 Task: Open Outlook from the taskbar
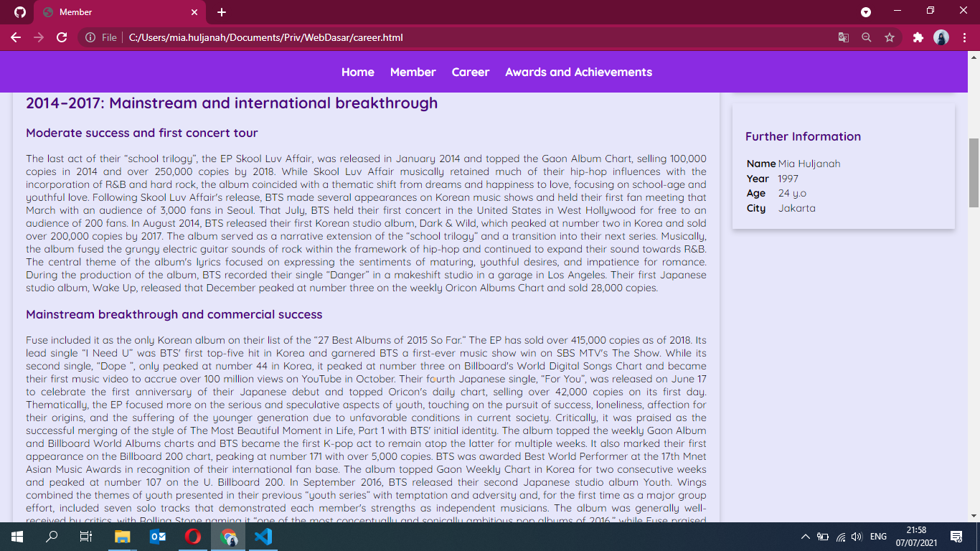pyautogui.click(x=157, y=536)
